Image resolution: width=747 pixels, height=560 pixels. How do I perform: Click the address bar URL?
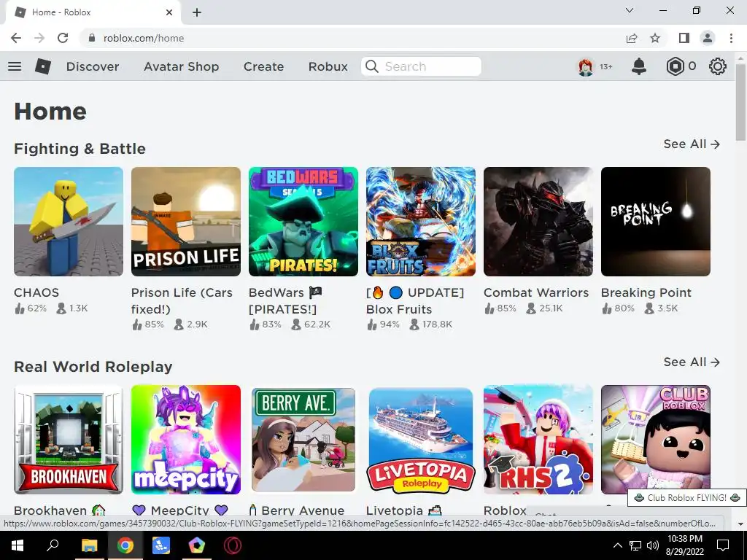point(144,38)
